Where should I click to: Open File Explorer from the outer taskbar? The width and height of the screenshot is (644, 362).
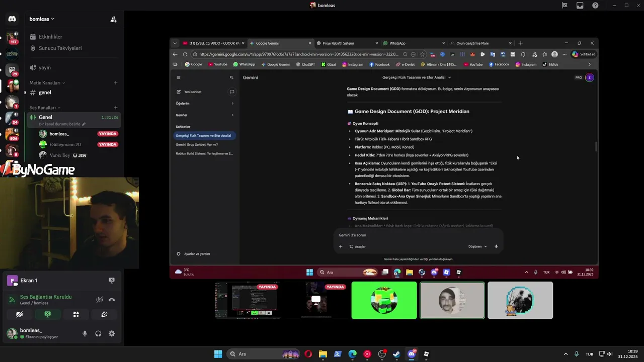[x=323, y=354]
